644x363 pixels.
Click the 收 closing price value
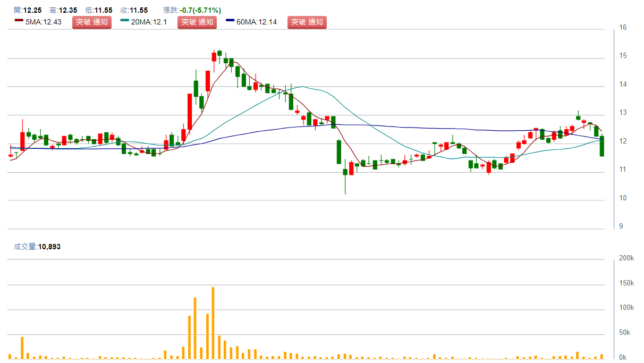coord(139,10)
